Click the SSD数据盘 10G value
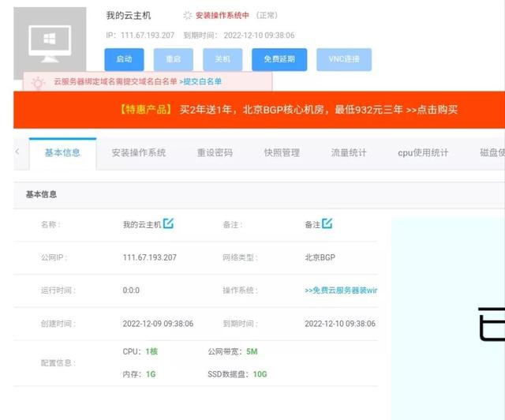 tap(260, 374)
